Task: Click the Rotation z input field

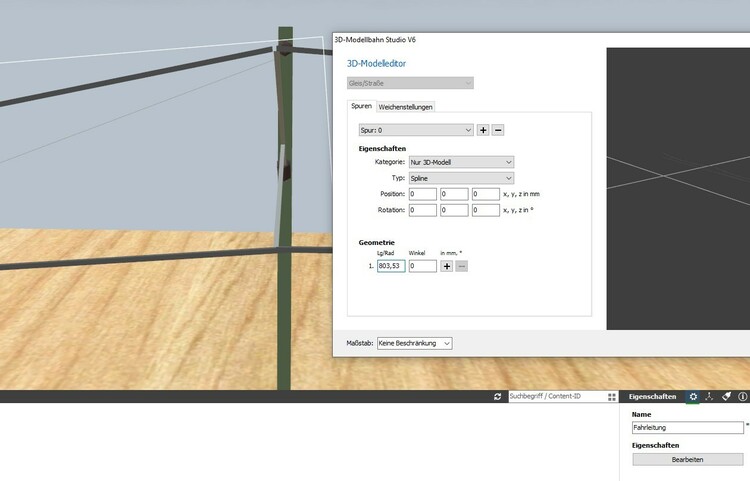Action: click(486, 210)
